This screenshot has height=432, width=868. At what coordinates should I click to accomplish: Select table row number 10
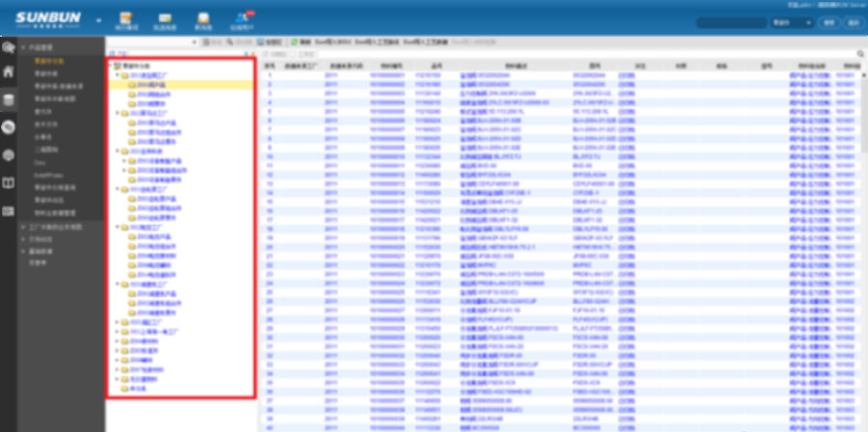(x=562, y=156)
